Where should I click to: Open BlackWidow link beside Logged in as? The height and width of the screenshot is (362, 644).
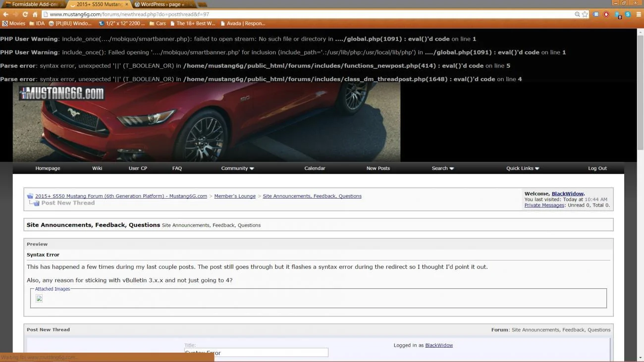click(439, 345)
